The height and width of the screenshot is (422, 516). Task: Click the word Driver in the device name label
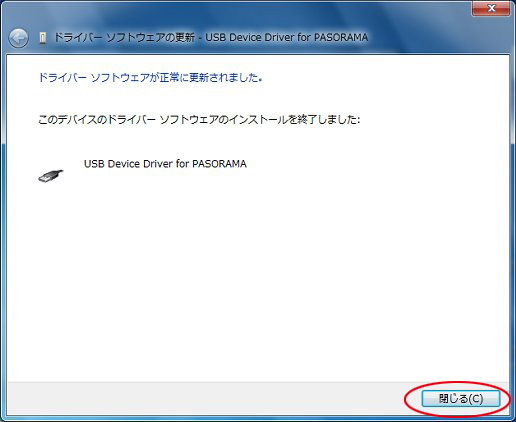click(158, 164)
